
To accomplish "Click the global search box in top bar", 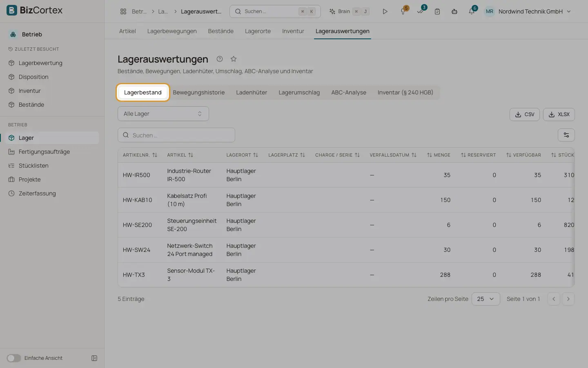I will tap(275, 11).
